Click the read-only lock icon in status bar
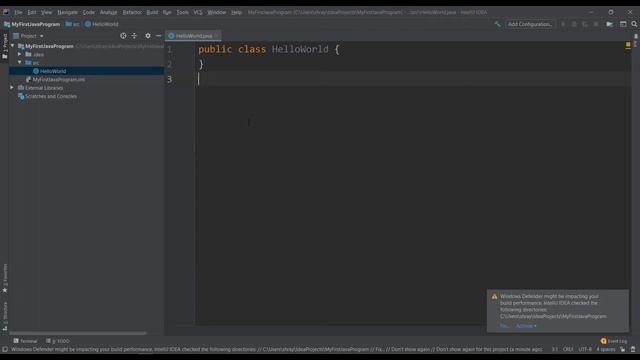640x360 pixels. (x=622, y=349)
